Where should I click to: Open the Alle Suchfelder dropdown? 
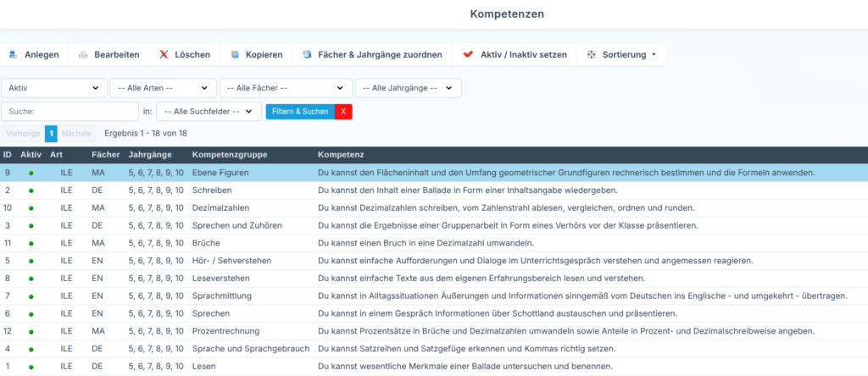click(209, 111)
